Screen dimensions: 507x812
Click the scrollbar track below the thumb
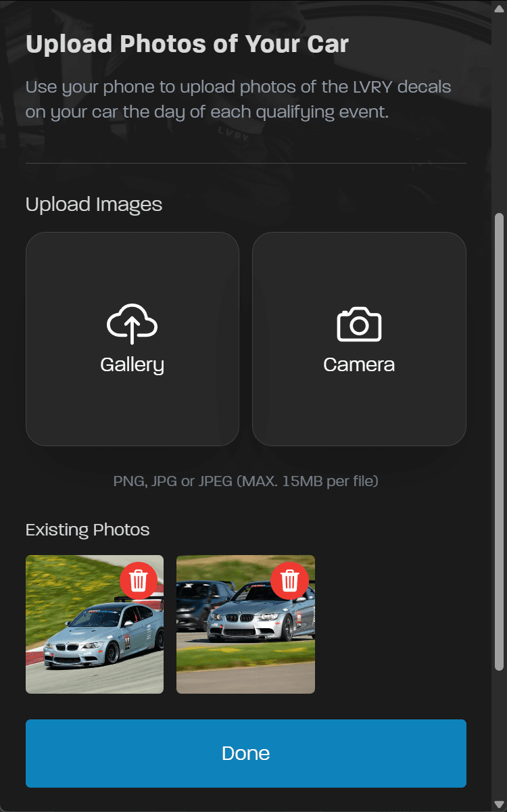(499, 737)
